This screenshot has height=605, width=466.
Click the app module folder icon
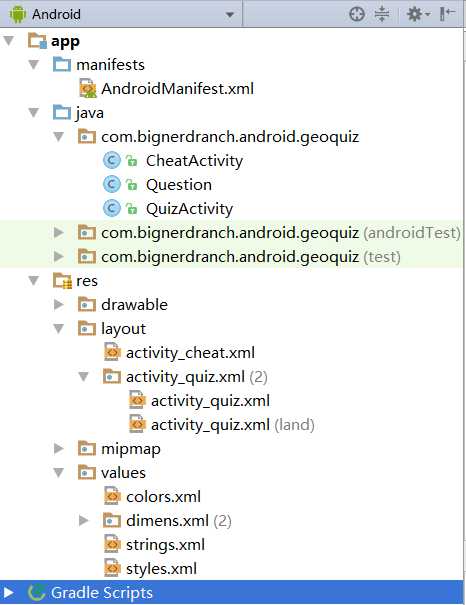(37, 41)
